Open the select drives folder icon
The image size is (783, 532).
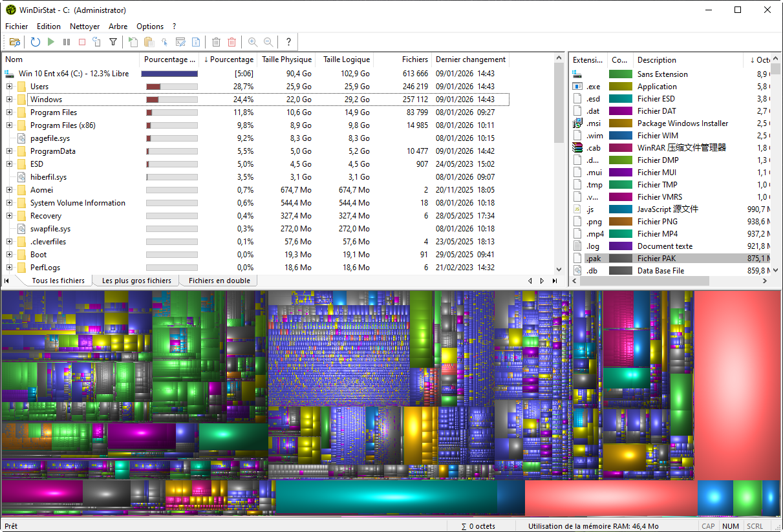[x=15, y=42]
